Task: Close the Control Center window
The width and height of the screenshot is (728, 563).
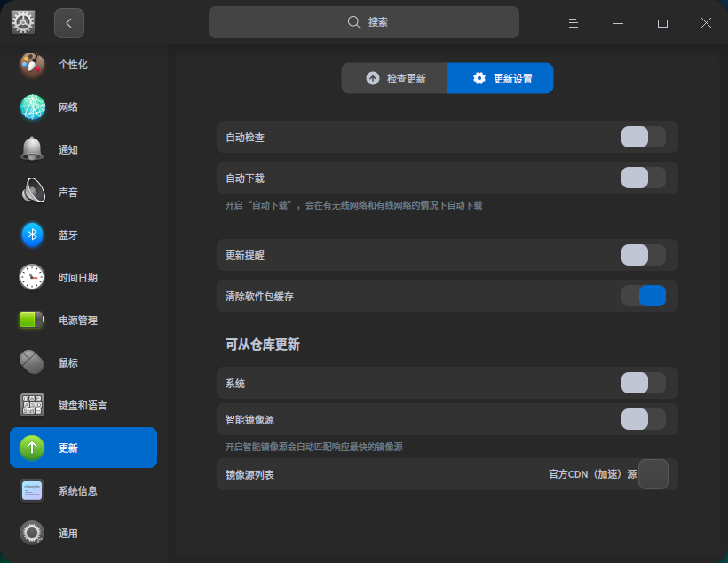Action: (706, 23)
